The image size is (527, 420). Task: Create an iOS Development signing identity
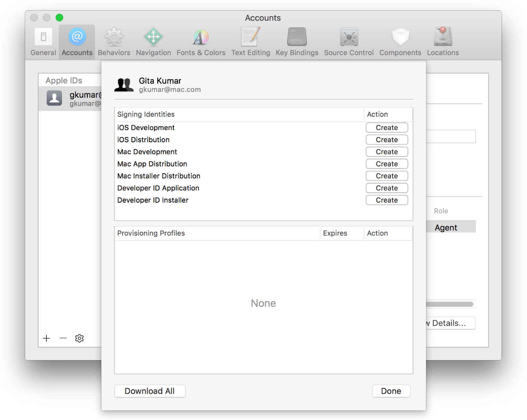click(x=386, y=128)
